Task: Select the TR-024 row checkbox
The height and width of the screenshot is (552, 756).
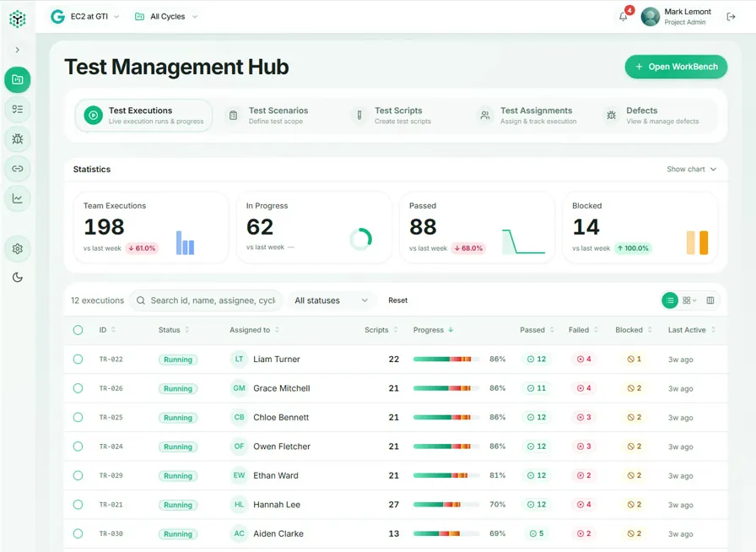Action: click(x=78, y=446)
